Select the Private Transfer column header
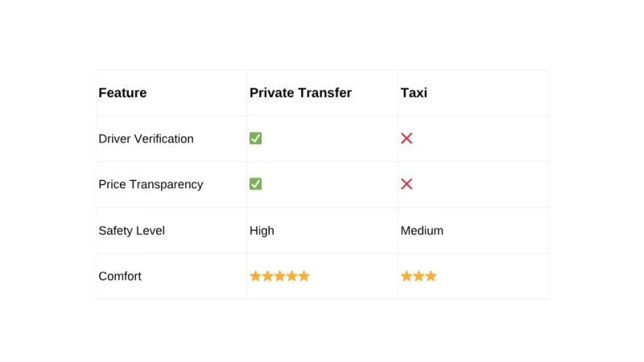644x362 pixels. click(300, 93)
